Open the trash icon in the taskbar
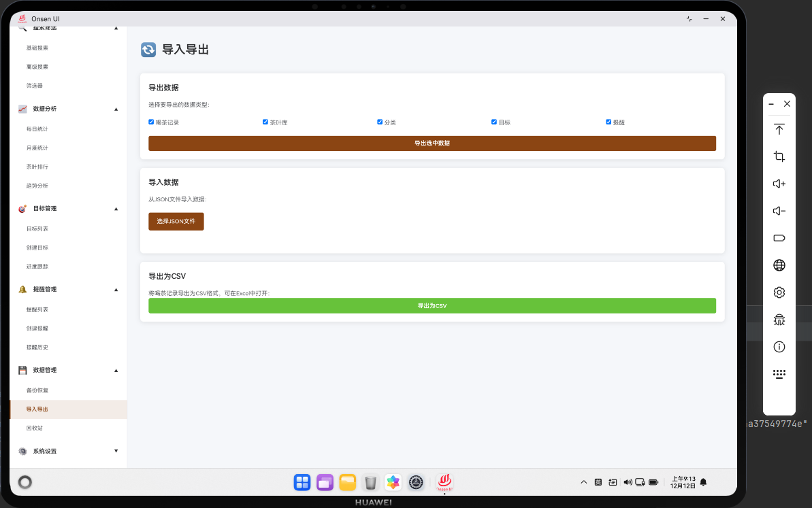 tap(370, 482)
